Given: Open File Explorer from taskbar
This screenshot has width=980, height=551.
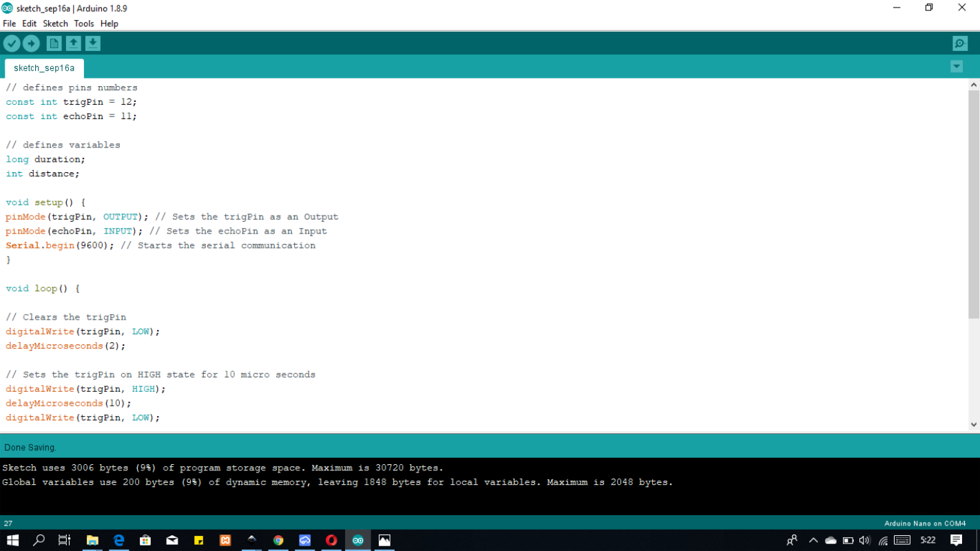Looking at the screenshot, I should [92, 541].
